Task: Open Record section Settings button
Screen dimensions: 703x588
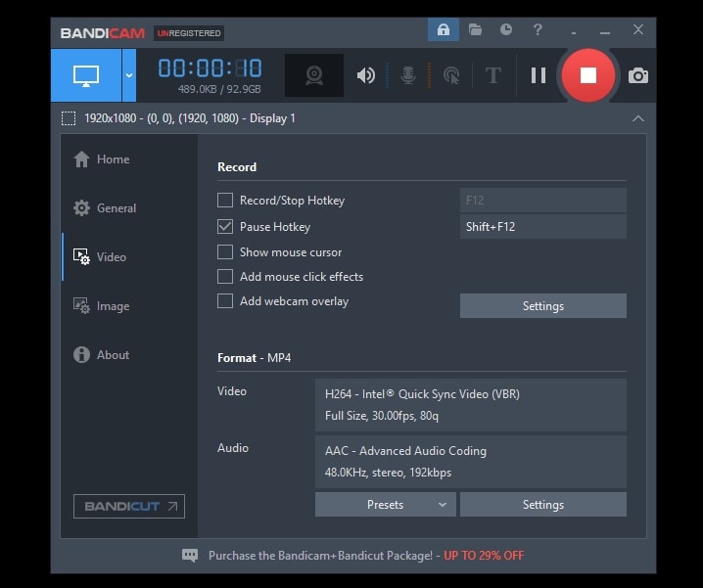Action: point(543,306)
